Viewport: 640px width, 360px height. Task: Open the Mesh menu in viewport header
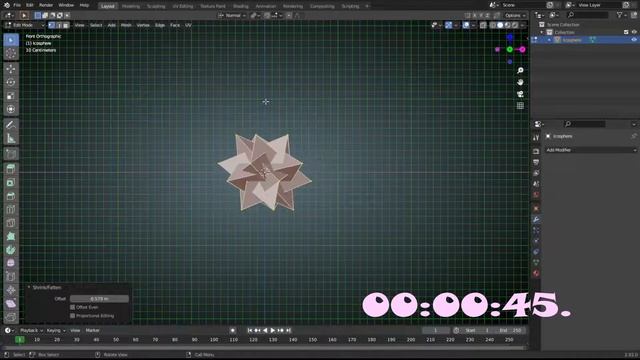pos(126,25)
